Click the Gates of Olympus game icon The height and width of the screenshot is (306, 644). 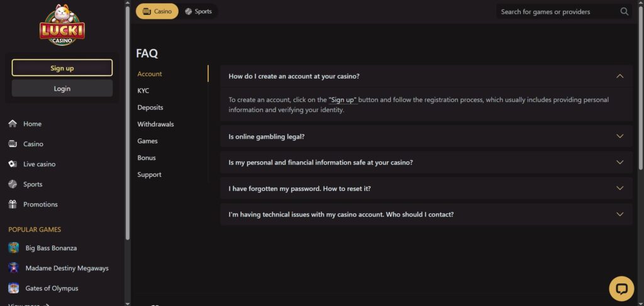click(13, 288)
